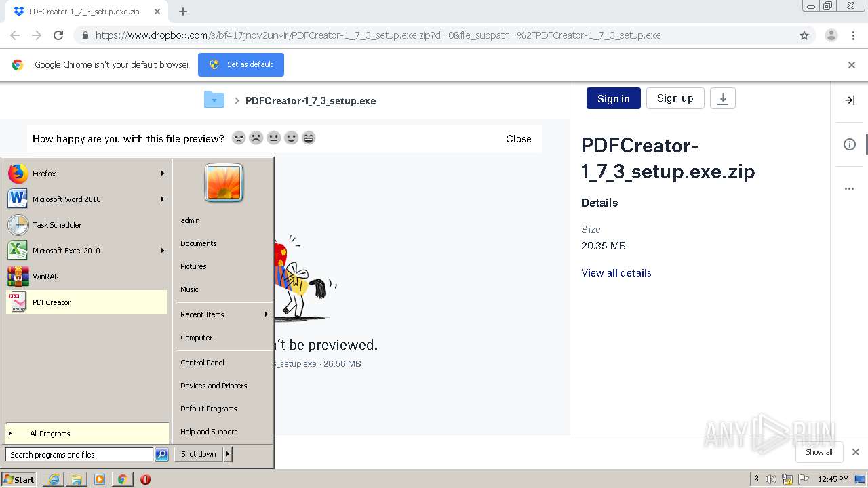Click the Chrome icon in the taskbar

point(122,479)
